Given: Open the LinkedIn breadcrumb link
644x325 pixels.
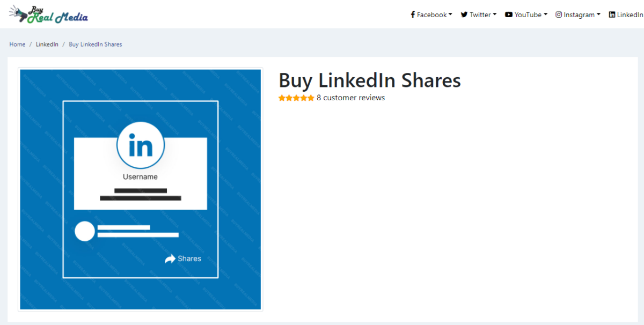Looking at the screenshot, I should pyautogui.click(x=47, y=45).
